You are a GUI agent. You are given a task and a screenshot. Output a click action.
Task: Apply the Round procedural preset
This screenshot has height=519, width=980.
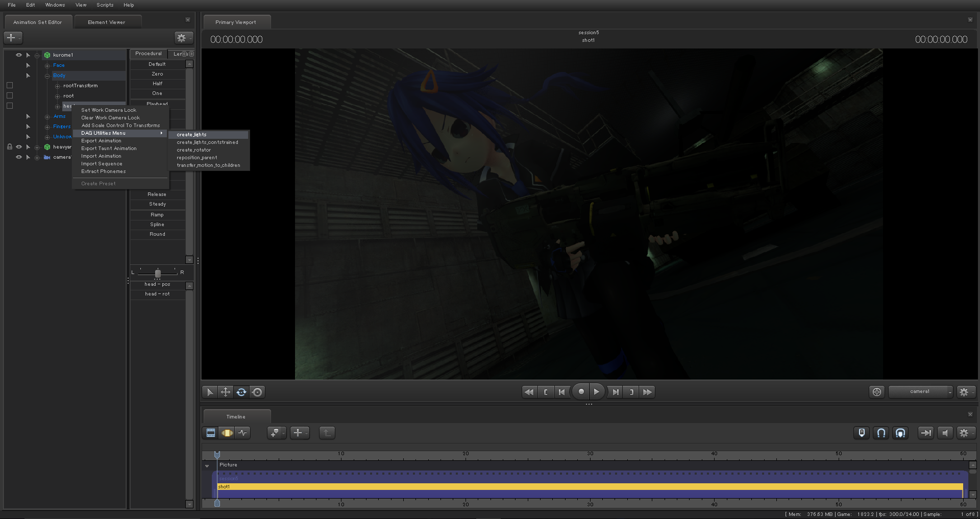[x=157, y=234]
